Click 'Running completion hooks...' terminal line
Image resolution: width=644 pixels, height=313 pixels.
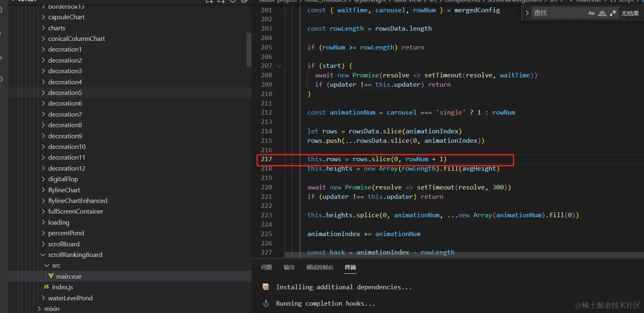pyautogui.click(x=325, y=304)
